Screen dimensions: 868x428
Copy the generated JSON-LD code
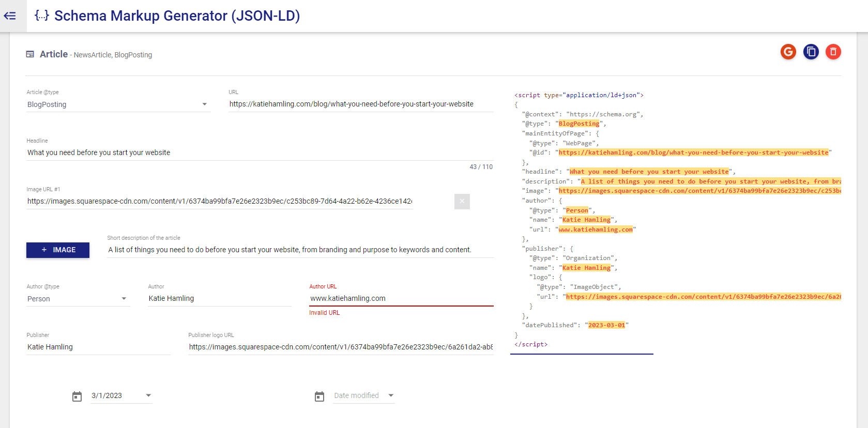tap(811, 52)
